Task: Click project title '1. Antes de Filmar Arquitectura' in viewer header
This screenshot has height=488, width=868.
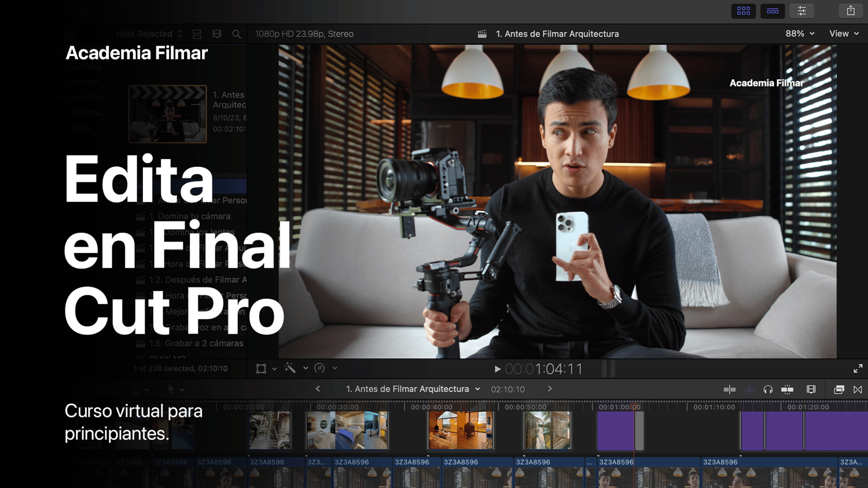Action: coord(557,34)
